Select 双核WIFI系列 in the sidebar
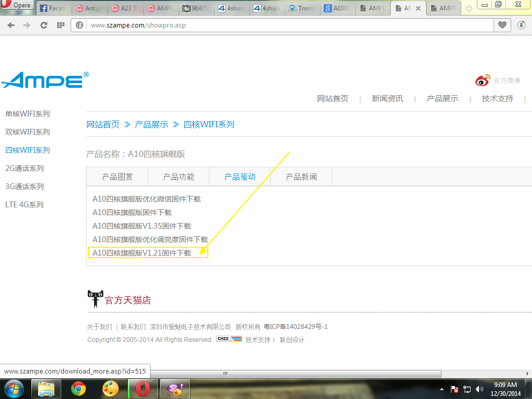This screenshot has width=532, height=399. coord(28,132)
